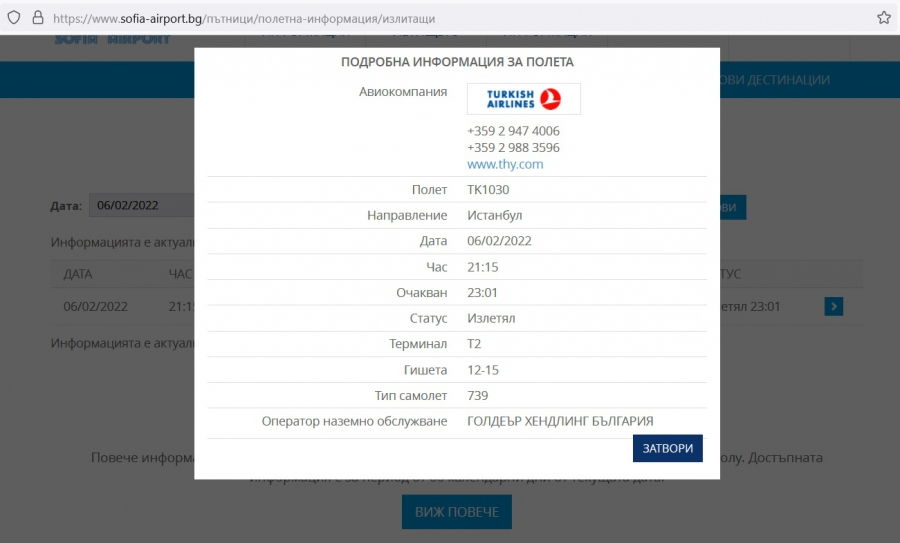Click the aircraft type value 739
The width and height of the screenshot is (900, 543).
(478, 395)
